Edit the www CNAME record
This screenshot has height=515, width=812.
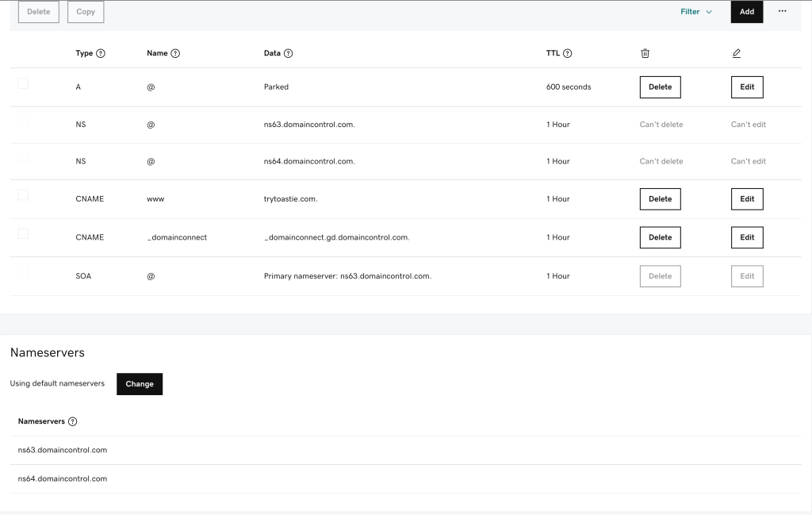pos(747,199)
